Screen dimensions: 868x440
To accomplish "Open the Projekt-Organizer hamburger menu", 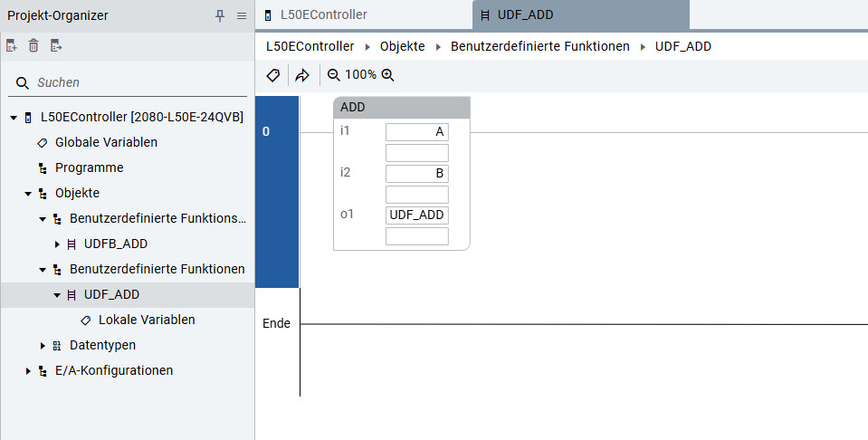I will [242, 15].
